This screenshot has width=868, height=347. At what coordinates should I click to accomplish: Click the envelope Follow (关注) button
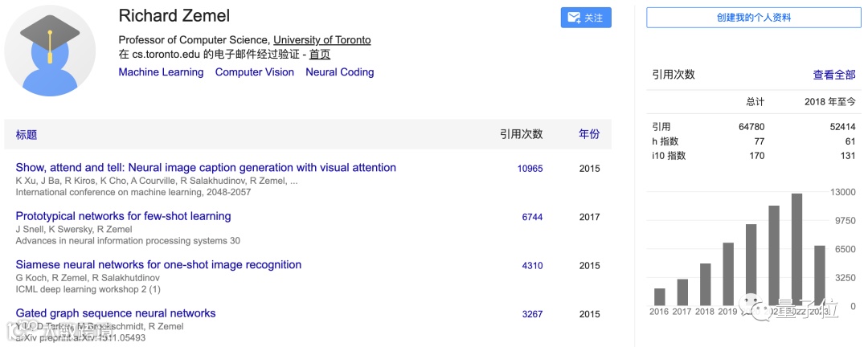[x=585, y=18]
